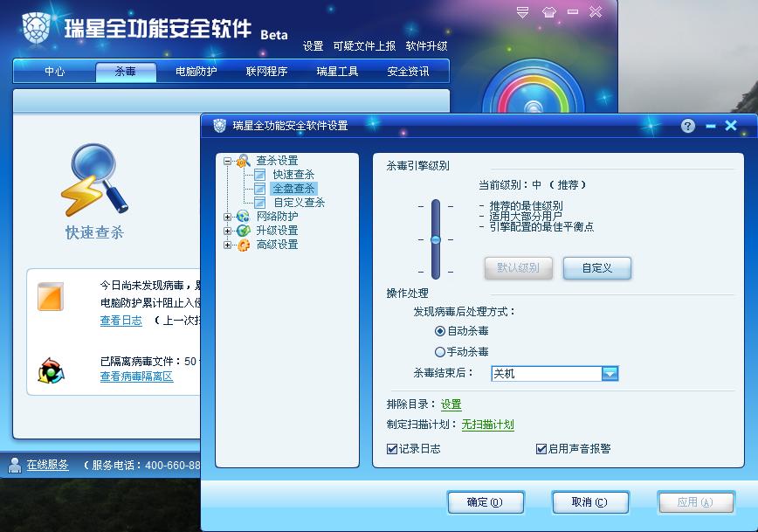This screenshot has height=532, width=758.
Task: Collapse the 查杀设置 tree node
Action: (227, 161)
